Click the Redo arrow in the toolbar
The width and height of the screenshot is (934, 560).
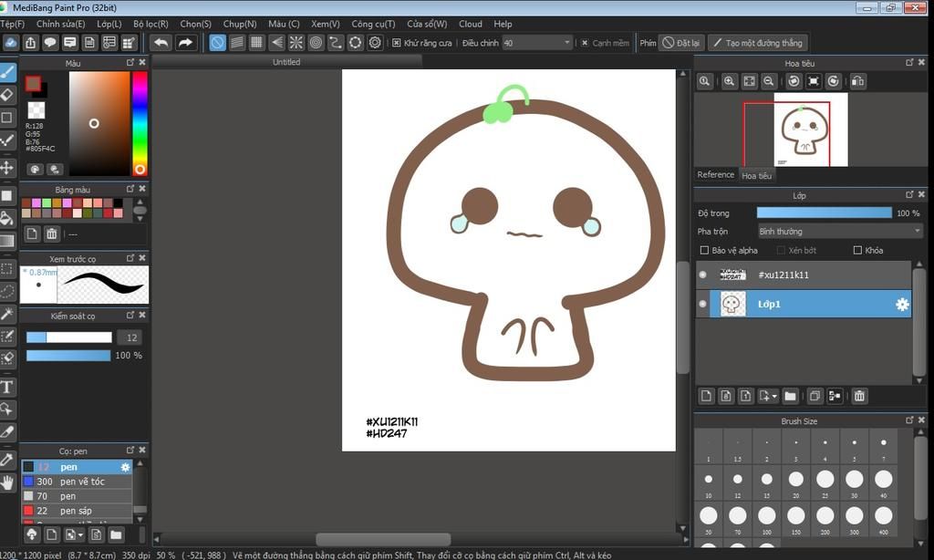click(x=186, y=43)
